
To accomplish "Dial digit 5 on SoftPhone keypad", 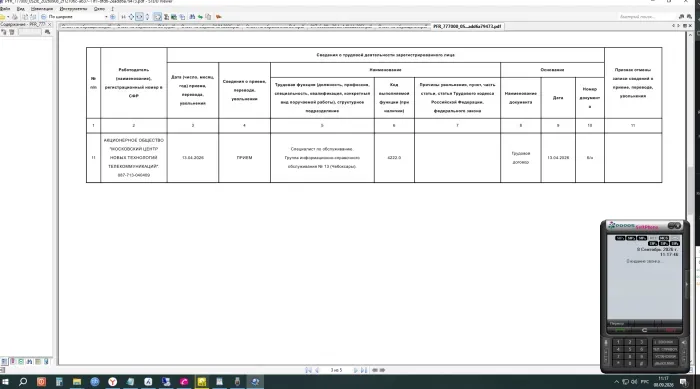I will (630, 349).
